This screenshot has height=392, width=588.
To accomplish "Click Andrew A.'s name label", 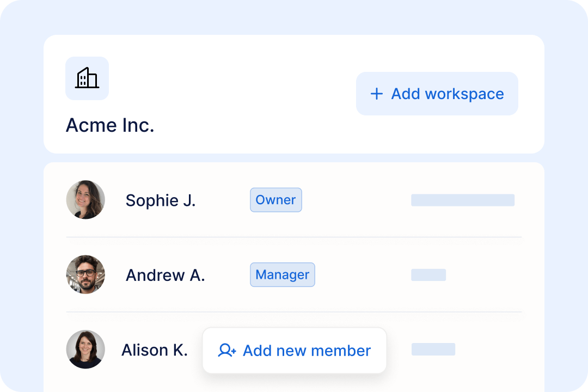I will [x=165, y=275].
